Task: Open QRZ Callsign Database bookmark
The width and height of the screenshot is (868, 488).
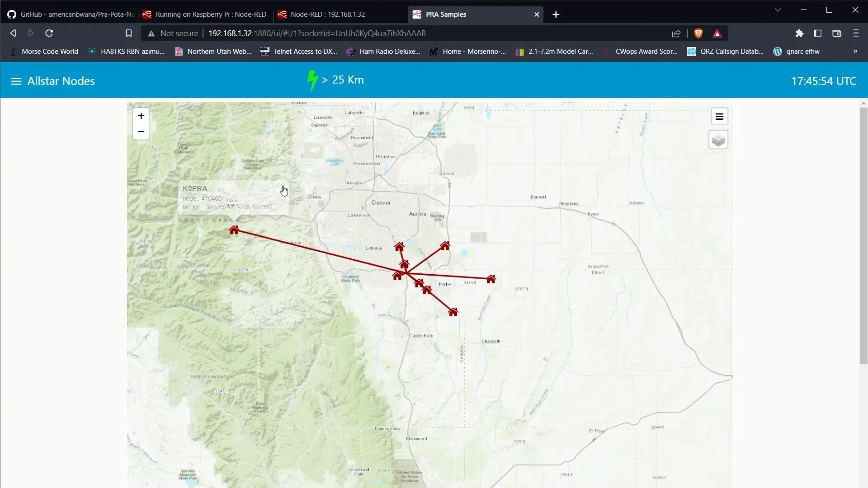Action: click(725, 52)
